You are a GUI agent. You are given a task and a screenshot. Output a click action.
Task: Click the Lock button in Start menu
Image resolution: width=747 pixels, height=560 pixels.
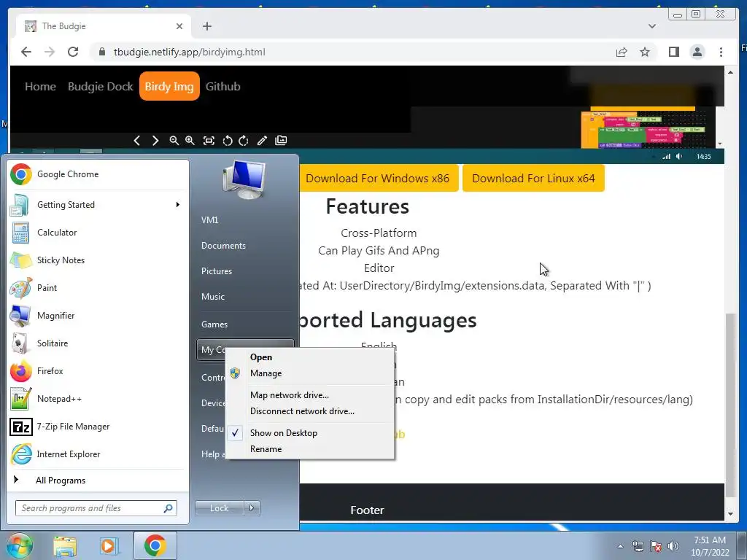219,508
